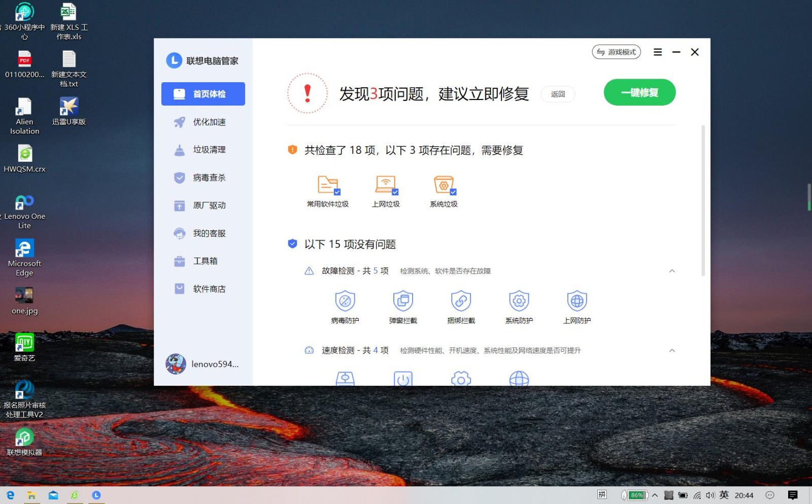Select 爱奇艺 desktop shortcut
812x504 pixels.
coord(24,348)
